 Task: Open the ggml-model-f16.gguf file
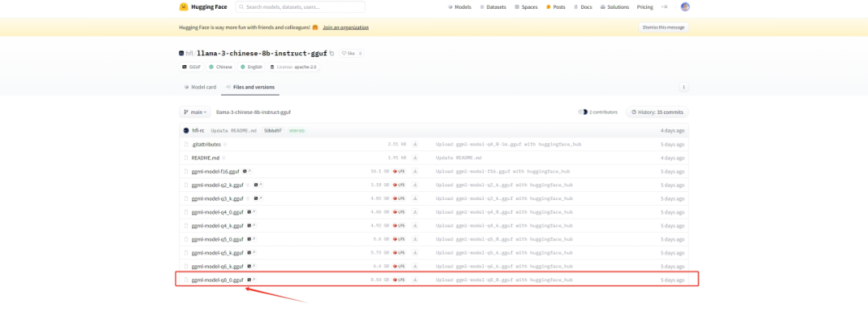tap(215, 172)
